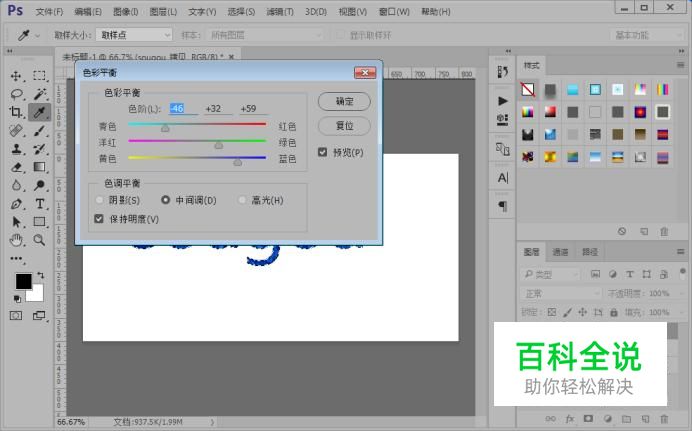Adjust the 洋红-绿色 slider handle

coord(219,145)
